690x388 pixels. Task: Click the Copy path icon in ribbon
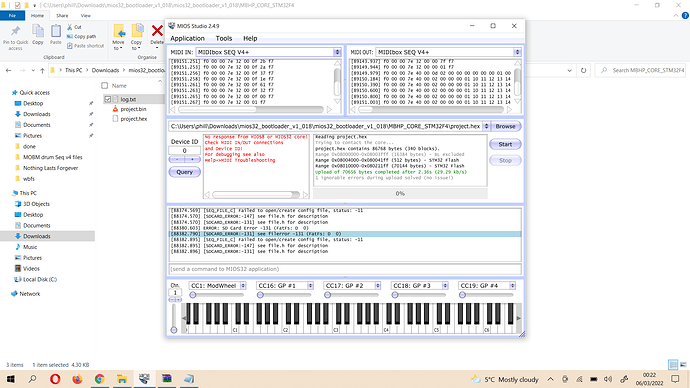(70, 37)
